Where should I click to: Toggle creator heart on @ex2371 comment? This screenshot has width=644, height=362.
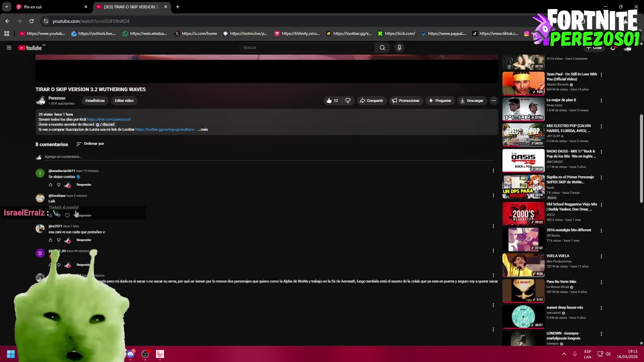point(67,240)
